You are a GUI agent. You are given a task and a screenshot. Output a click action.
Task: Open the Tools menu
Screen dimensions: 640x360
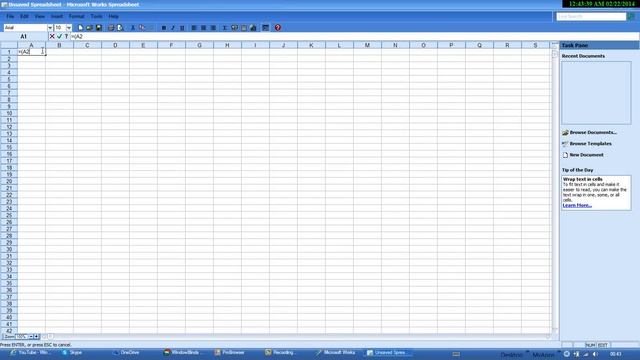96,16
